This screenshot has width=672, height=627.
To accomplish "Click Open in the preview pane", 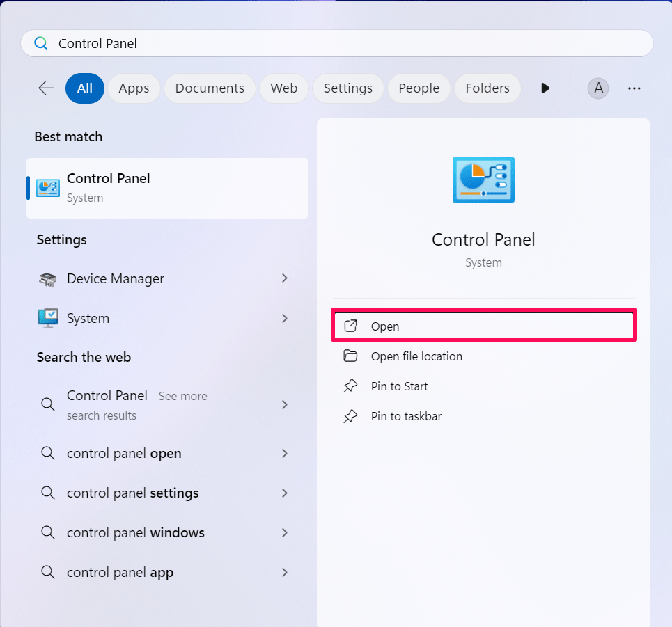I will tap(484, 326).
